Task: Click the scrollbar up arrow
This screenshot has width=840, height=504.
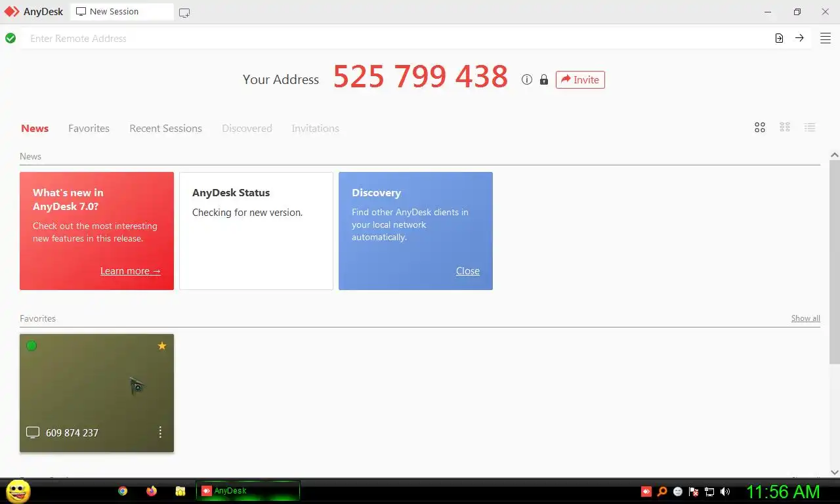Action: (835, 155)
